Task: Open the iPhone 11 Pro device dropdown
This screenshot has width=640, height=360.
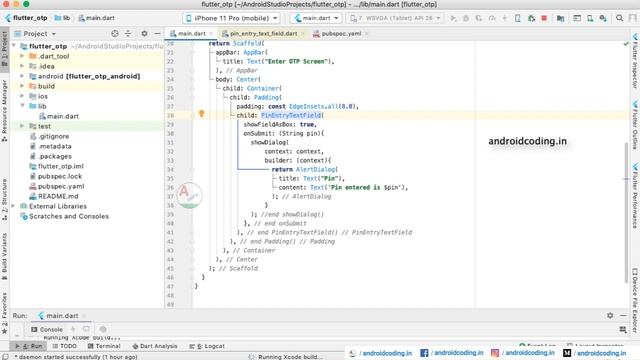Action: 231,18
